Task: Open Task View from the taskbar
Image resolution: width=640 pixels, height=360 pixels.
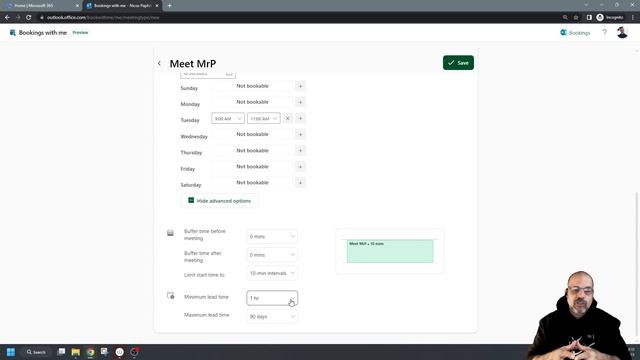Action: [61, 351]
